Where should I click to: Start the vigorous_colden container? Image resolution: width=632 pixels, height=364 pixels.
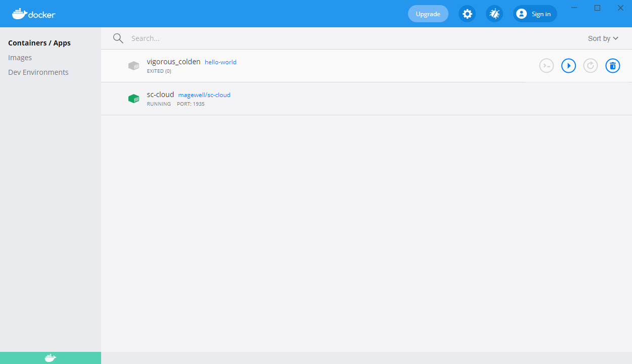click(568, 66)
